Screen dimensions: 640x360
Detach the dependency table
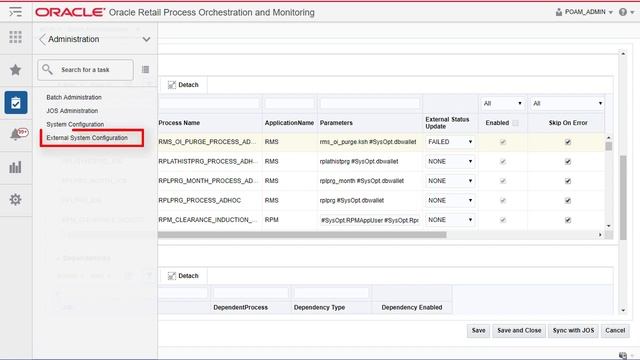183,276
